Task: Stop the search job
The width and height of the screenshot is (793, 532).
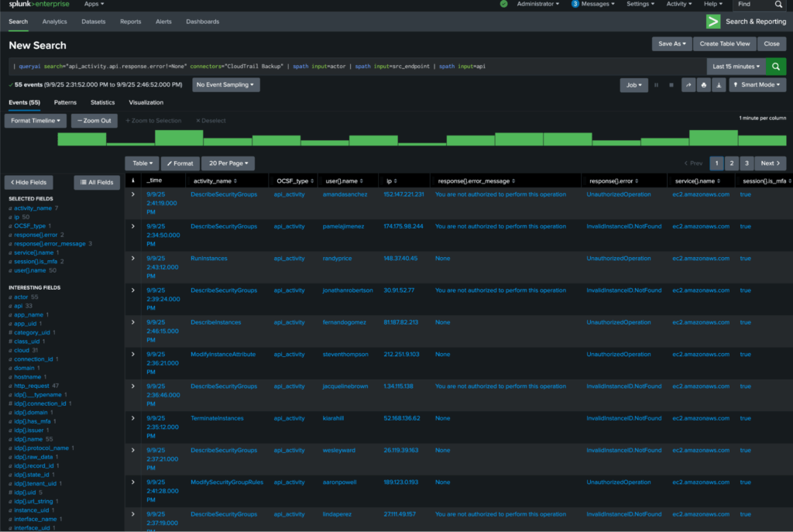Action: point(671,85)
